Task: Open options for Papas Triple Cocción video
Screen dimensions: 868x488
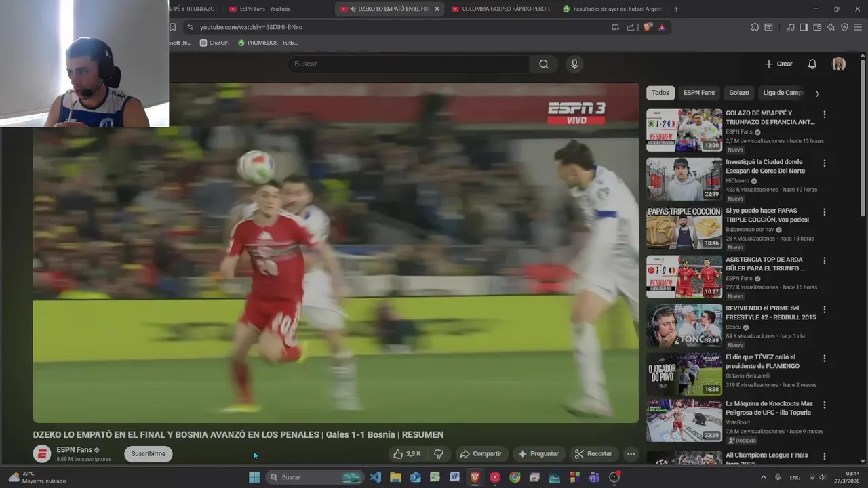Action: (x=825, y=212)
